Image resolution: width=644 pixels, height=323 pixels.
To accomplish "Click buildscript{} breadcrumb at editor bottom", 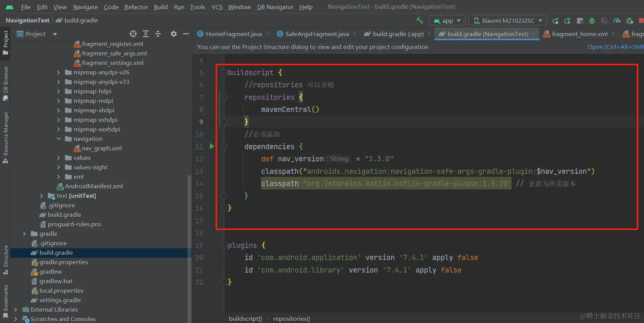I will click(245, 318).
